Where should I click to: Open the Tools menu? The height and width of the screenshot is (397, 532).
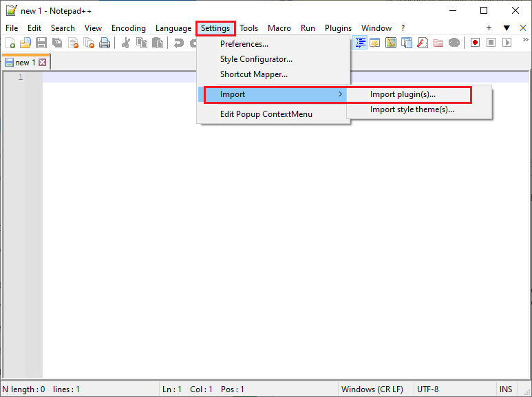(x=248, y=28)
